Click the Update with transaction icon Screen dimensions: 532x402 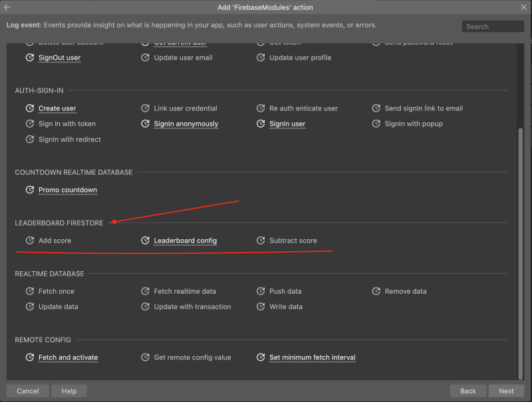(x=145, y=307)
